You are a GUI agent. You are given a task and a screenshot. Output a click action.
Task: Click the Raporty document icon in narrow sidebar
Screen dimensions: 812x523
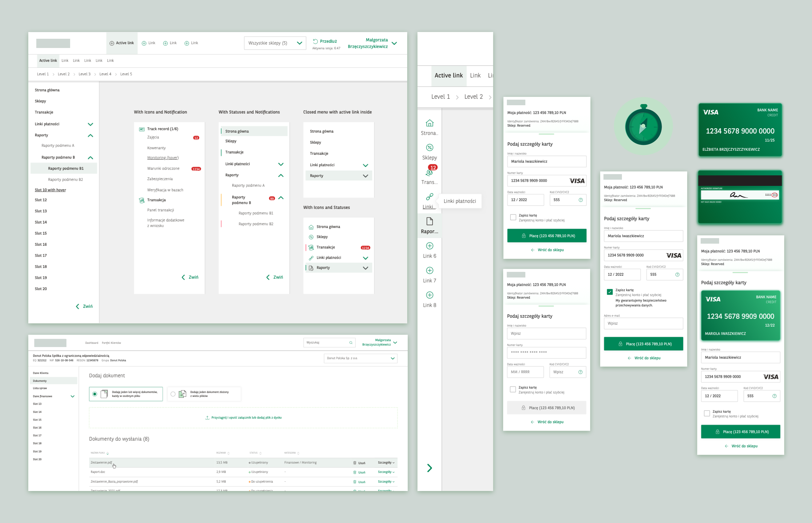tap(429, 222)
